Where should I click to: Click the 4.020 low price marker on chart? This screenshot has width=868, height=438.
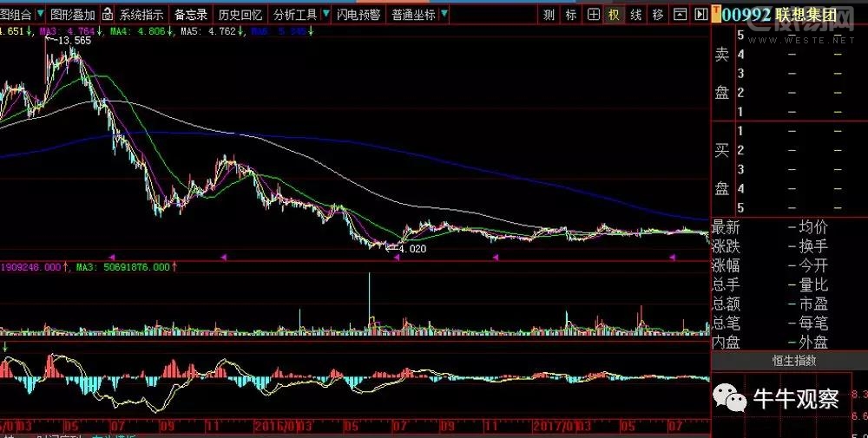tap(411, 249)
